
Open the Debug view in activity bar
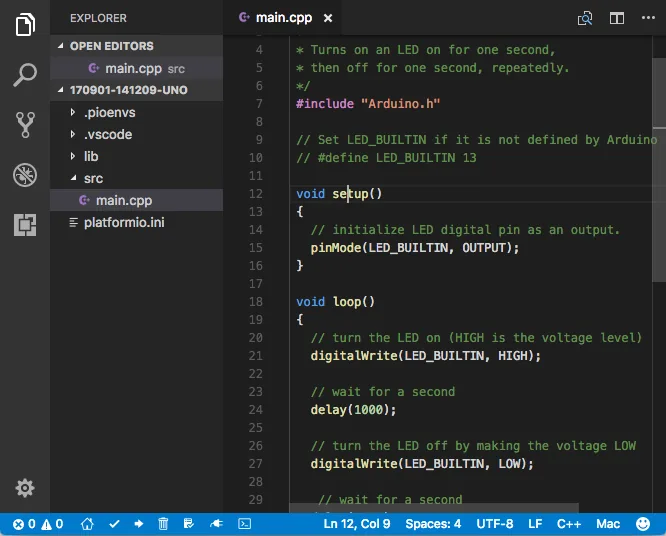point(25,175)
